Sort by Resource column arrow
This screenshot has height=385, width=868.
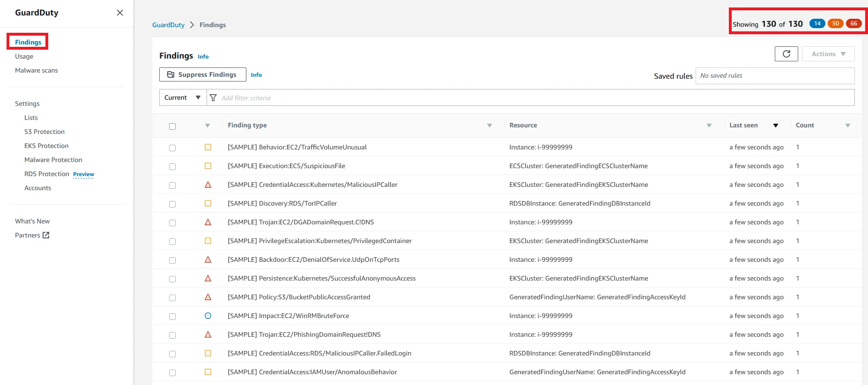(709, 126)
